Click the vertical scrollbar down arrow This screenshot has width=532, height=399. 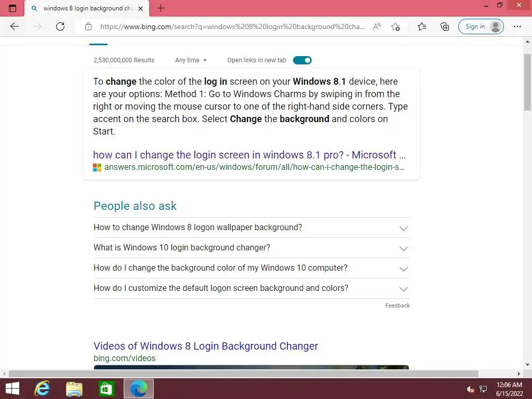point(527,365)
